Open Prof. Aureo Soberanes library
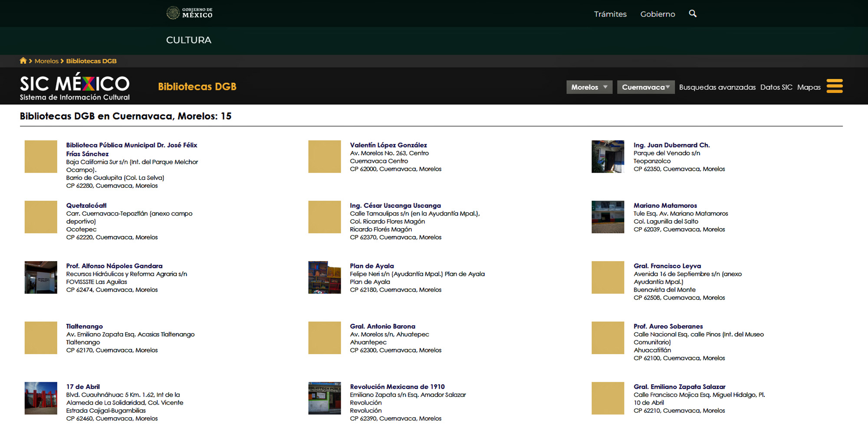The height and width of the screenshot is (428, 868). click(x=668, y=326)
